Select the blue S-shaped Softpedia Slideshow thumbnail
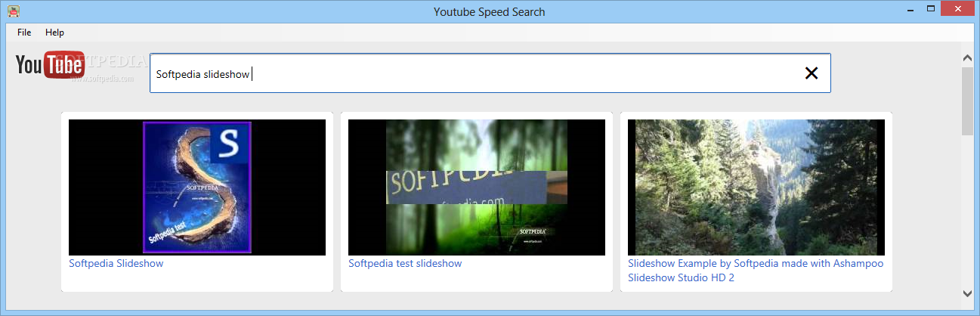Viewport: 980px width, 316px height. tap(197, 187)
